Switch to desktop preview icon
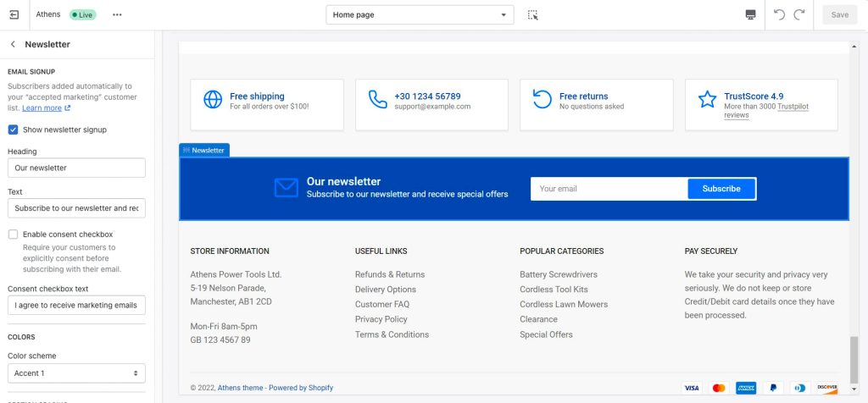Screen dimensions: 868x403 (751, 15)
